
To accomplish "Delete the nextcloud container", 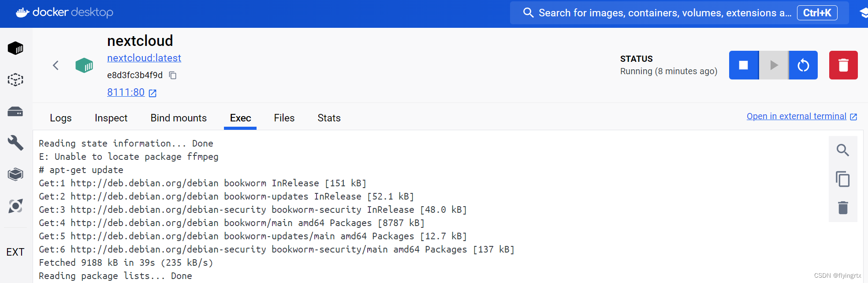I will pos(843,65).
